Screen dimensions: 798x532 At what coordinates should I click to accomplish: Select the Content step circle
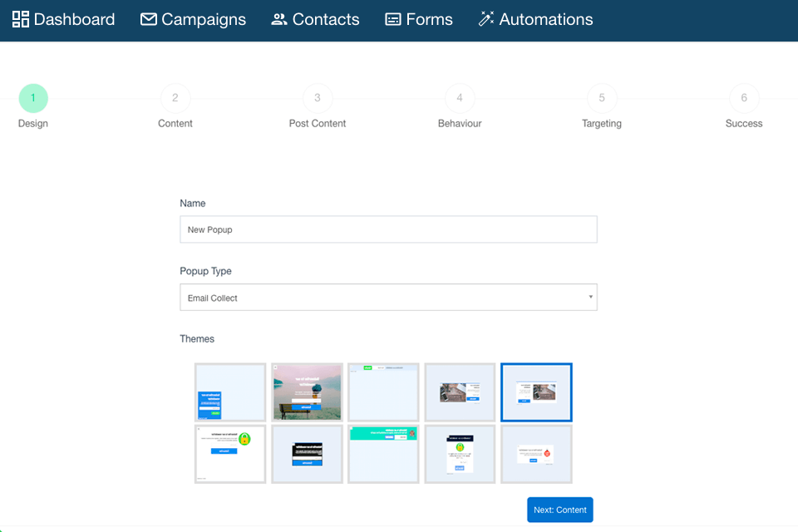click(175, 97)
